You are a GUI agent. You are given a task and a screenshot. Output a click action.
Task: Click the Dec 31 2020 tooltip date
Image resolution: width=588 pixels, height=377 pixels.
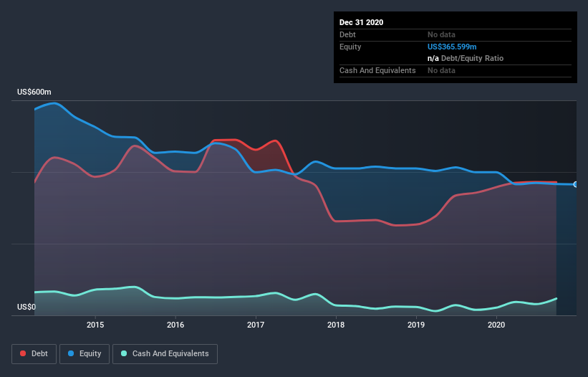pyautogui.click(x=361, y=22)
